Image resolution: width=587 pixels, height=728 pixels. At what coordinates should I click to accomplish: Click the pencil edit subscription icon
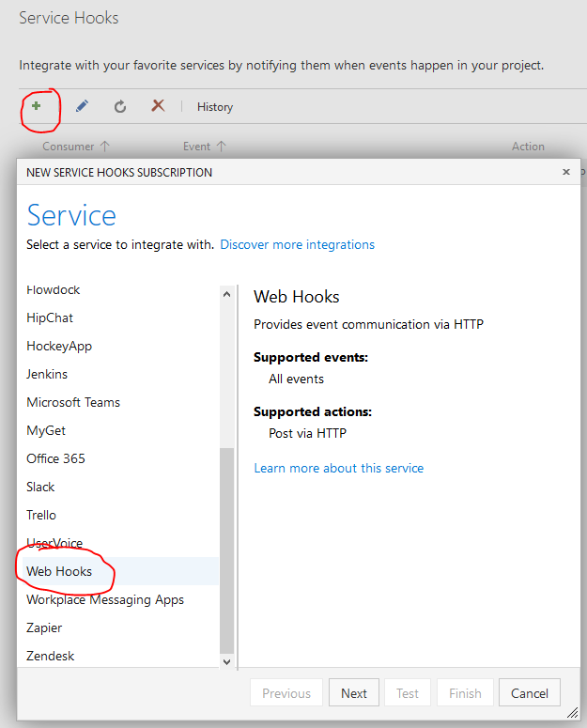tap(82, 107)
